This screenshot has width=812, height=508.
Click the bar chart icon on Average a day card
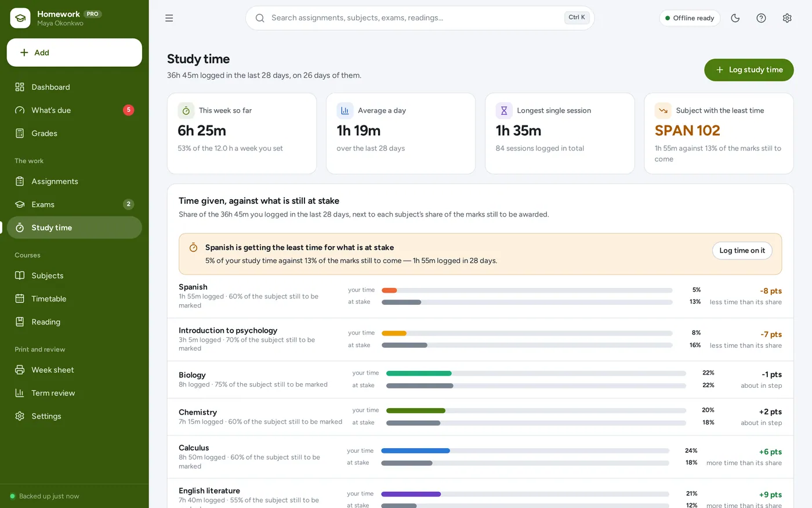(x=345, y=110)
